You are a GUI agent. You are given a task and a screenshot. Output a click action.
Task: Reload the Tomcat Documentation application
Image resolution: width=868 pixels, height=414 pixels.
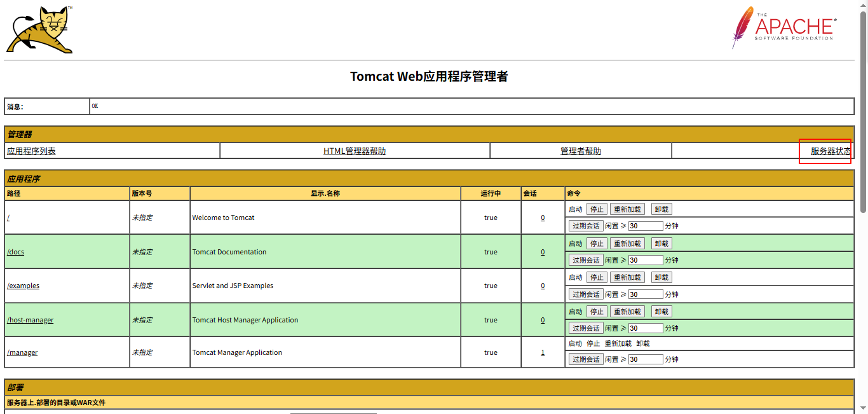[627, 242]
